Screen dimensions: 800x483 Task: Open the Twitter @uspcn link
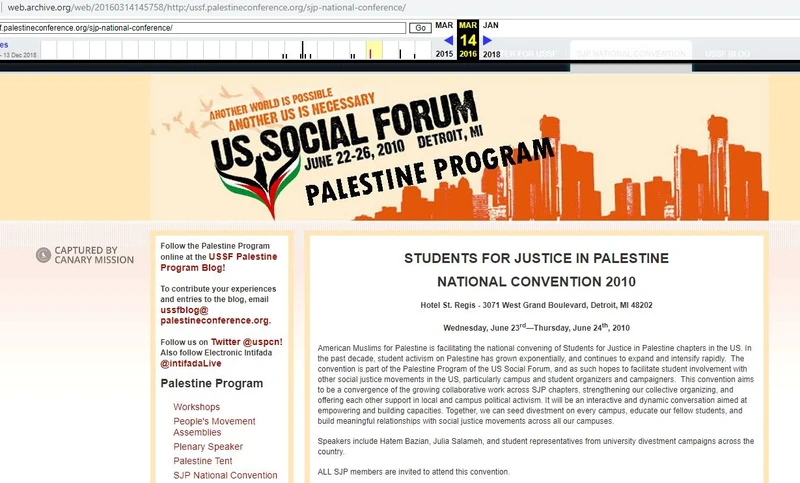point(246,342)
